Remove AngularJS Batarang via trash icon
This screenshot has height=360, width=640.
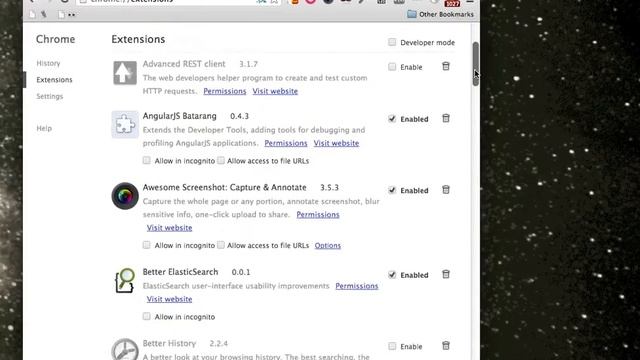click(x=446, y=118)
